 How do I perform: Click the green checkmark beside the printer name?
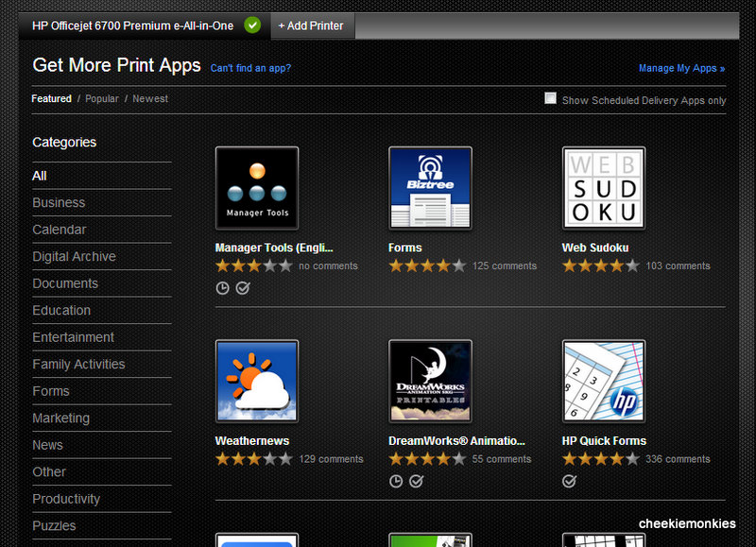pyautogui.click(x=252, y=26)
